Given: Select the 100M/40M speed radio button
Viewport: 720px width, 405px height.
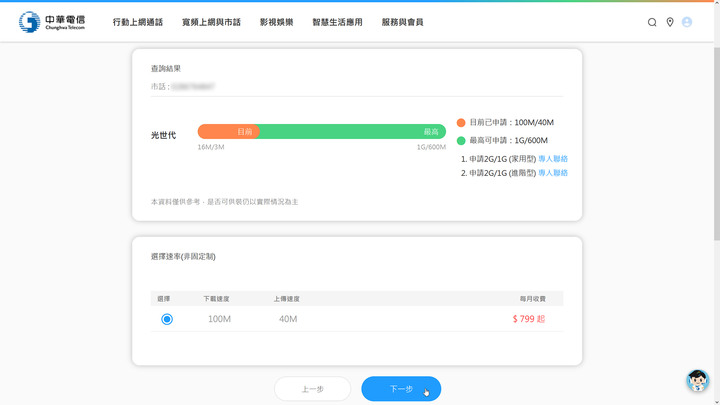Looking at the screenshot, I should (x=167, y=319).
